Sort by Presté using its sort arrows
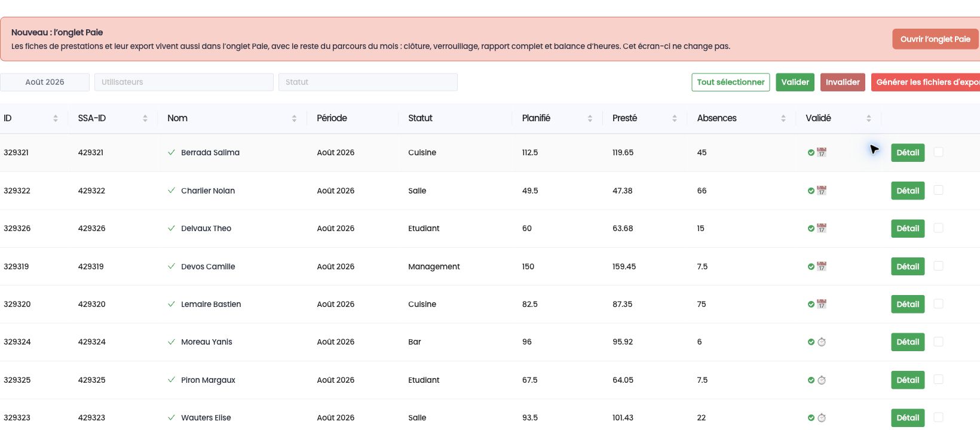 point(675,118)
